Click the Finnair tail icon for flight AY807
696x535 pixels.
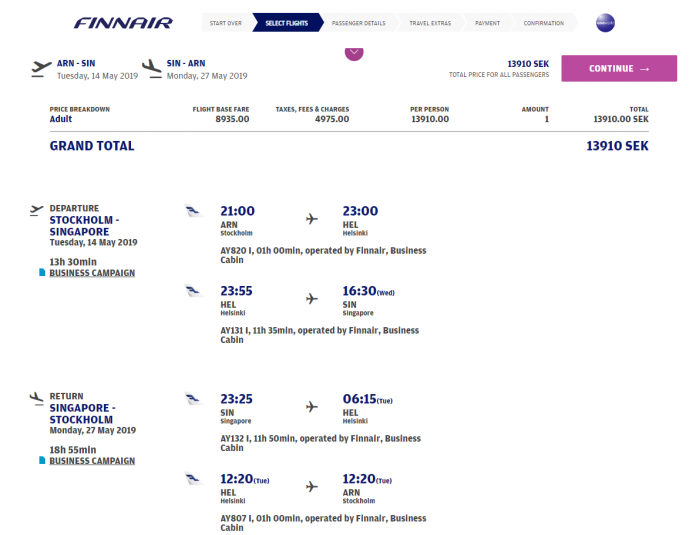coord(194,478)
